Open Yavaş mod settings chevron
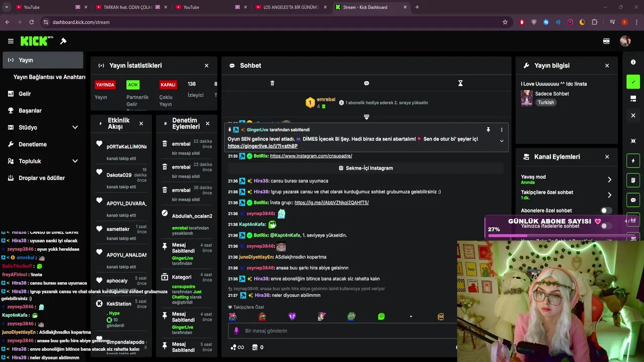644x362 pixels. click(609, 179)
